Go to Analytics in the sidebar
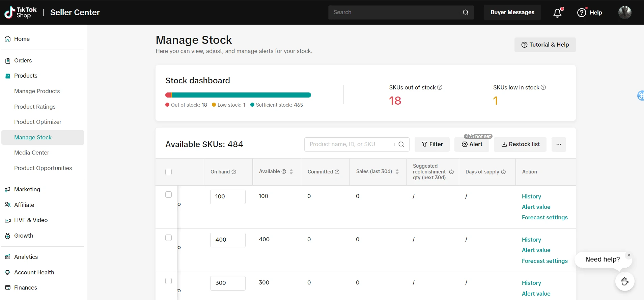This screenshot has width=644, height=300. [x=26, y=257]
